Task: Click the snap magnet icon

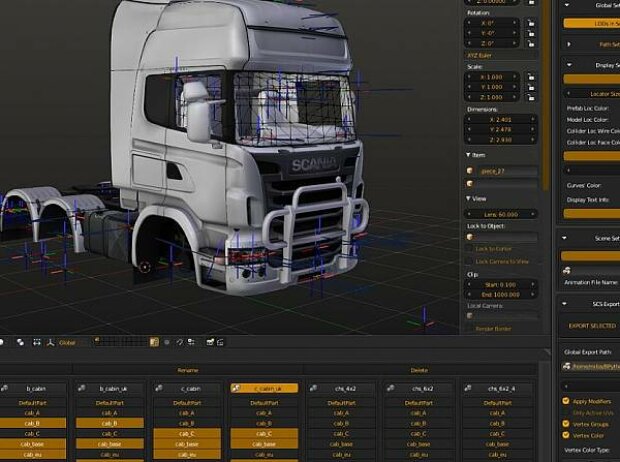Action: click(180, 342)
